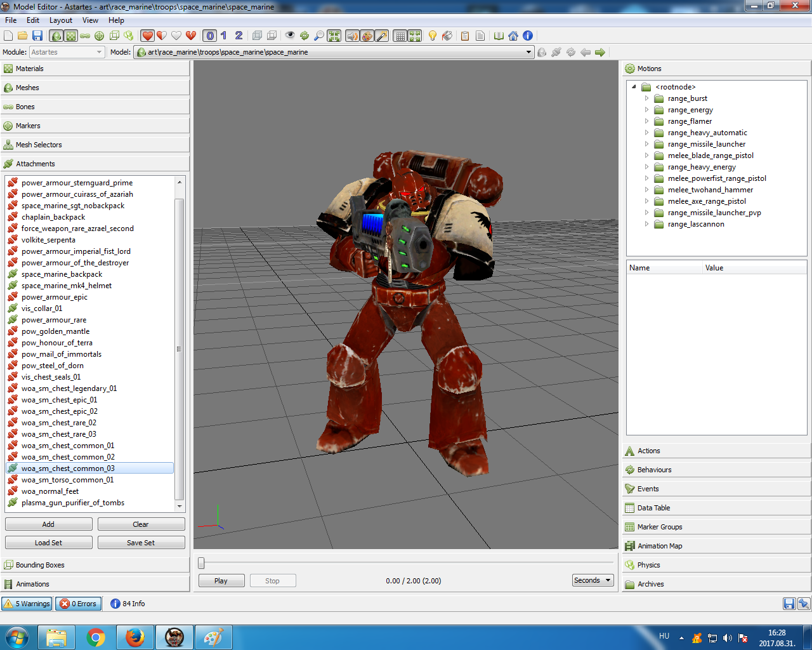Show the 5 Warnings filter
The image size is (812, 650).
27,604
